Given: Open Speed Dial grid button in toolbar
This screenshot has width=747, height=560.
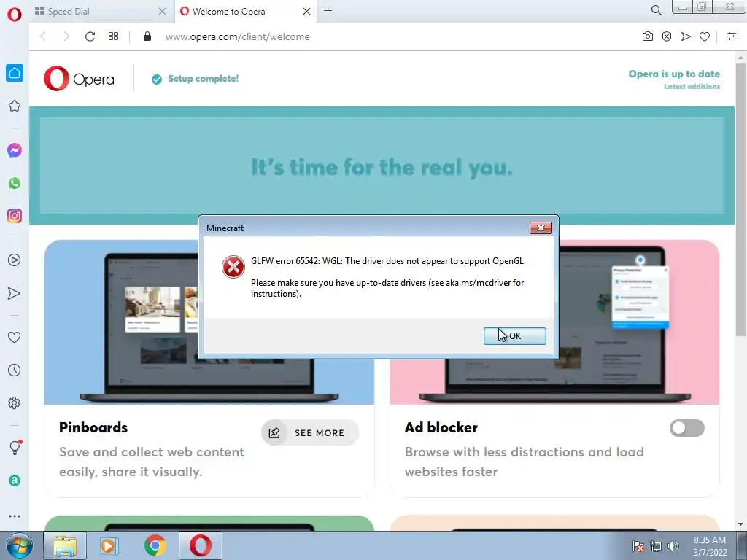Looking at the screenshot, I should pyautogui.click(x=113, y=36).
